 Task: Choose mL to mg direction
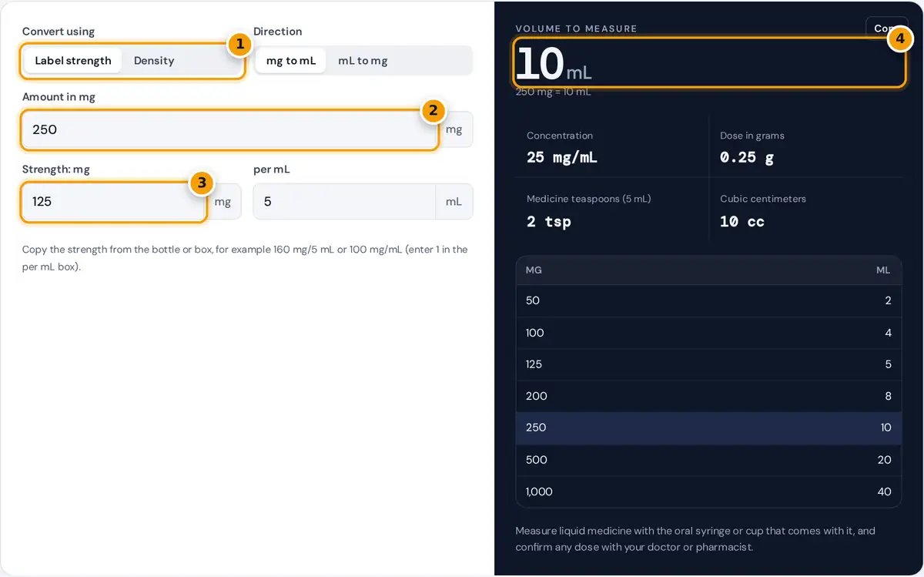[x=363, y=61]
